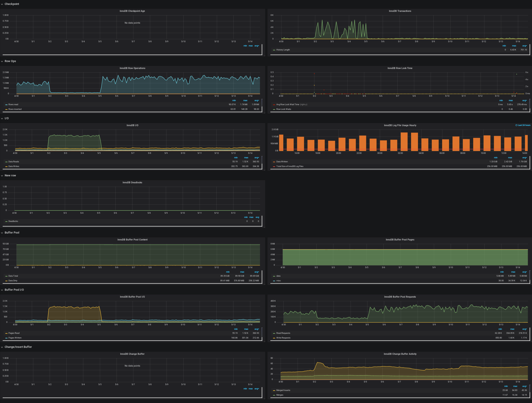
Task: Open the InnoDB Buffer Pool Pages panel menu
Action: [x=400, y=239]
